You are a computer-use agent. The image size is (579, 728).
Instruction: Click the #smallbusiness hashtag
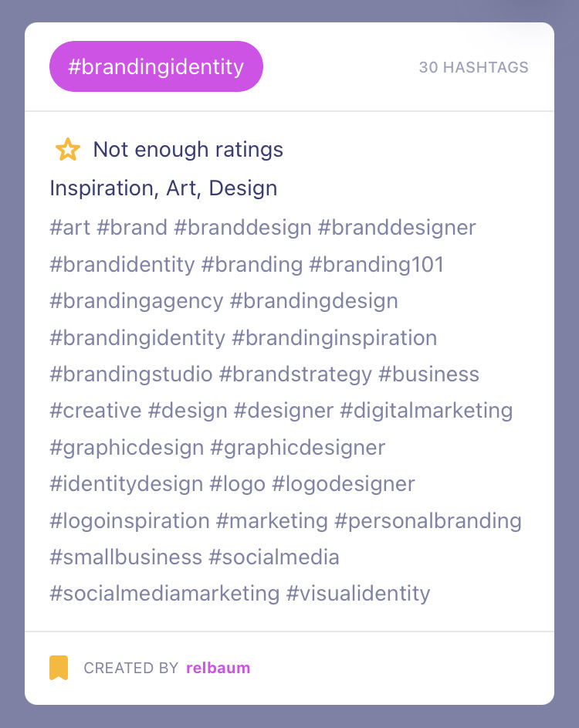(126, 557)
